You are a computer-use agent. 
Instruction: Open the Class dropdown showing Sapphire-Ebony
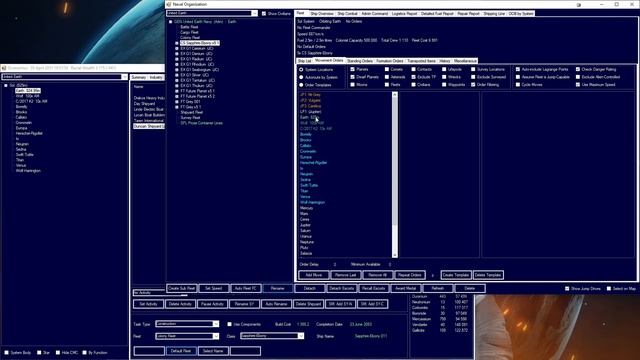click(300, 336)
